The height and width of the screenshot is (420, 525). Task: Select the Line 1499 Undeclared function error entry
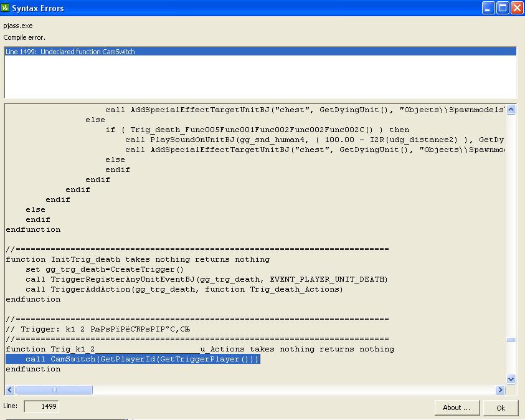pos(260,52)
